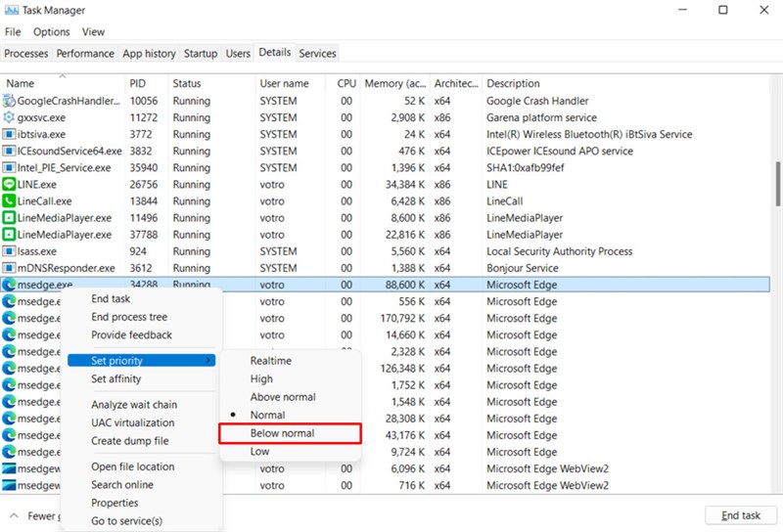Viewport: 783px width, 532px height.
Task: Sort by the Name column header
Action: (x=63, y=83)
